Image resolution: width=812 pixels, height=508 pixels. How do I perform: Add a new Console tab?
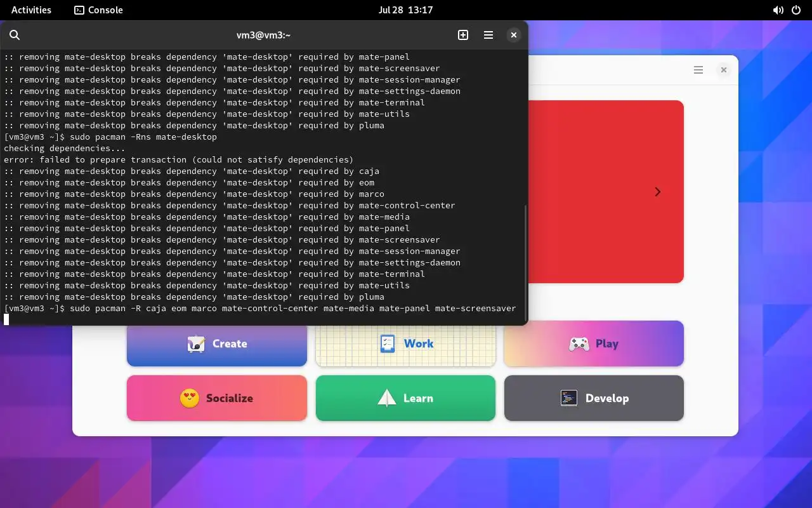(463, 35)
